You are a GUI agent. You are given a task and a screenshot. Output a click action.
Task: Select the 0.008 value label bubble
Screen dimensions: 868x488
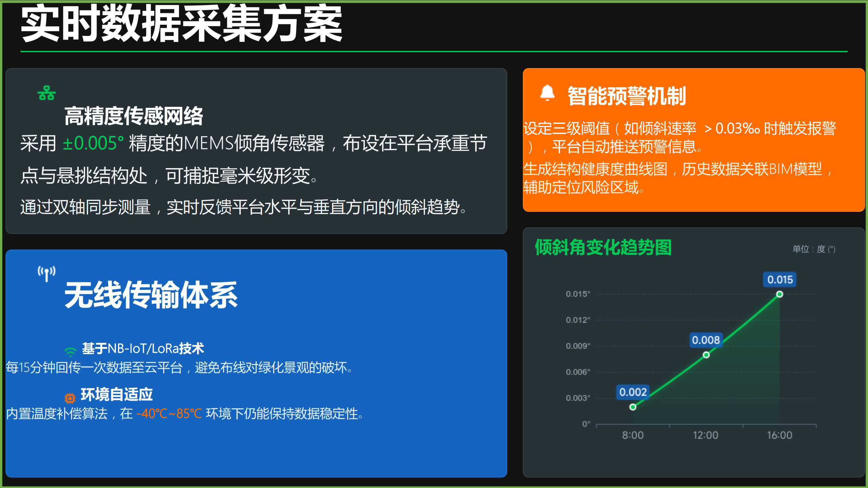tap(706, 340)
